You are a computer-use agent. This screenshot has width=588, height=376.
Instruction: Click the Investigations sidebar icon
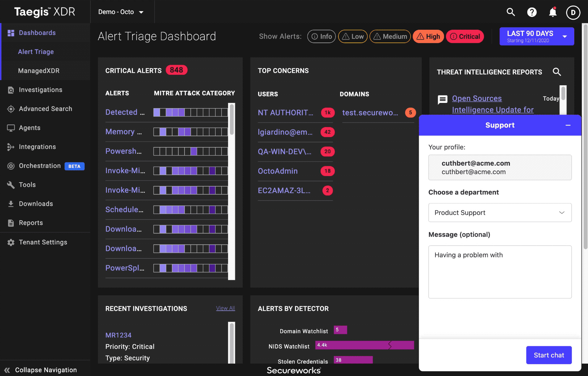click(x=11, y=90)
